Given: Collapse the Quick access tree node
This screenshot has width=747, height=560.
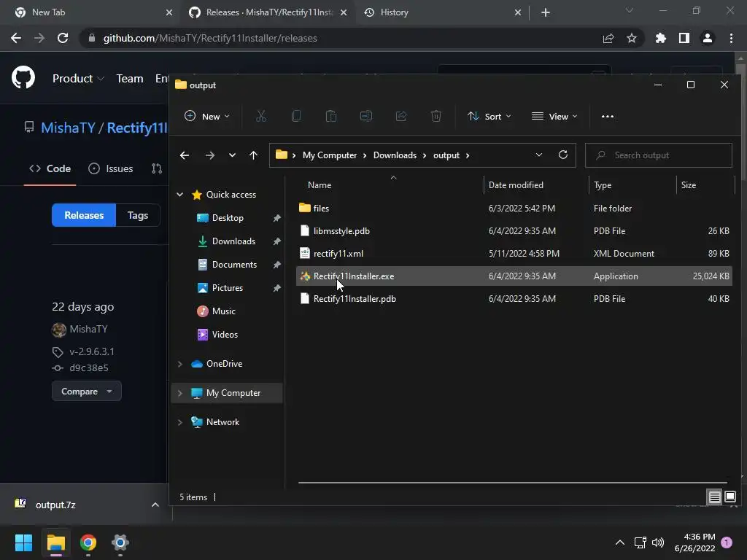Looking at the screenshot, I should click(180, 194).
